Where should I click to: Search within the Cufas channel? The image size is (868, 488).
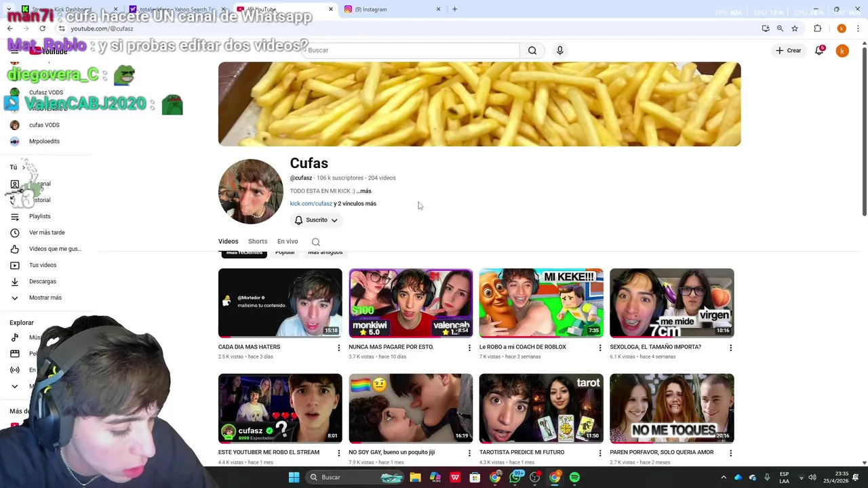point(316,241)
